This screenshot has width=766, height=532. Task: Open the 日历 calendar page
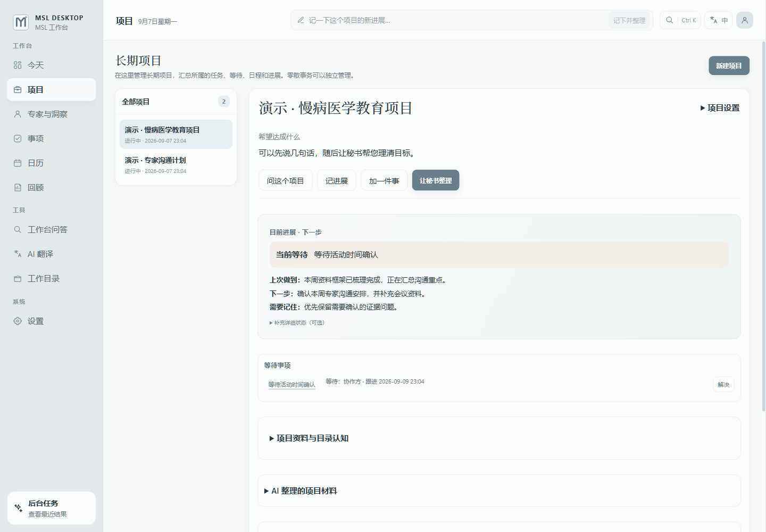[52, 163]
